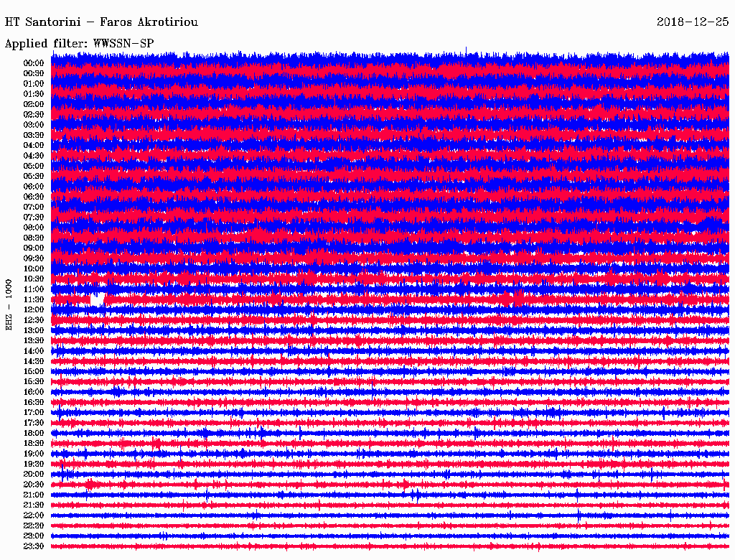Click the 19:00 time label
Screen dimensions: 735x560
(x=34, y=454)
